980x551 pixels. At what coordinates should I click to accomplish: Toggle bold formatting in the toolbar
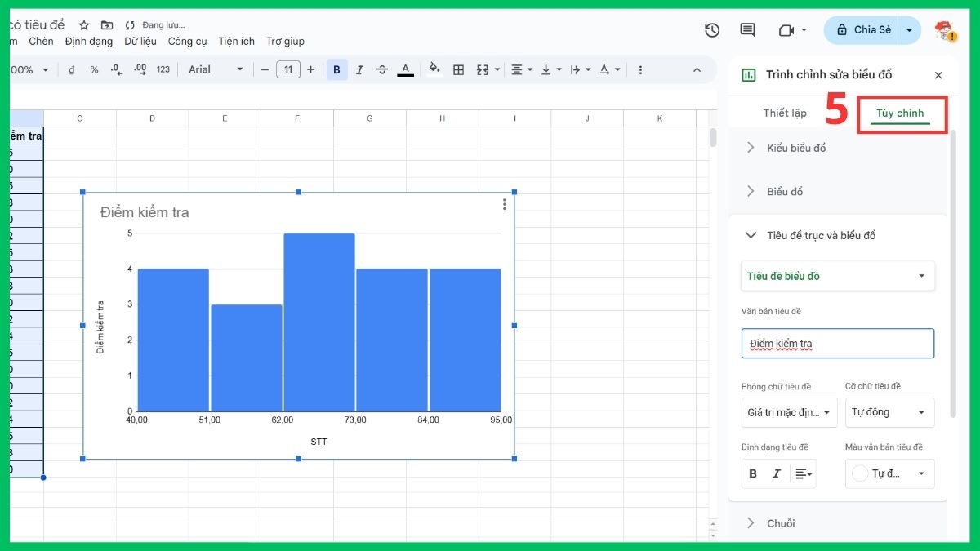pos(336,69)
